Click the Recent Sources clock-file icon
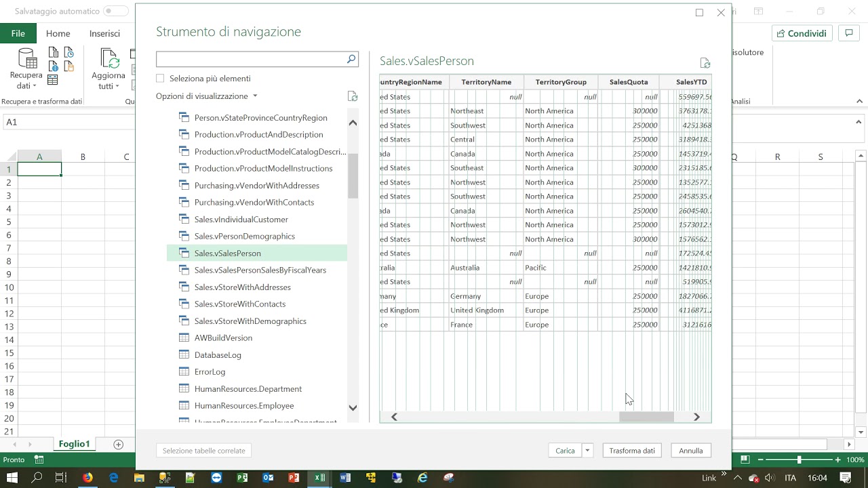This screenshot has height=488, width=868. [68, 52]
